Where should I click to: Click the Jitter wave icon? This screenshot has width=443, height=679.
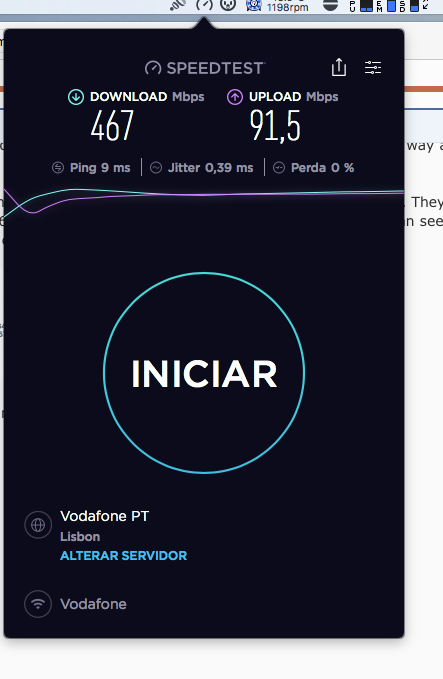[x=156, y=168]
